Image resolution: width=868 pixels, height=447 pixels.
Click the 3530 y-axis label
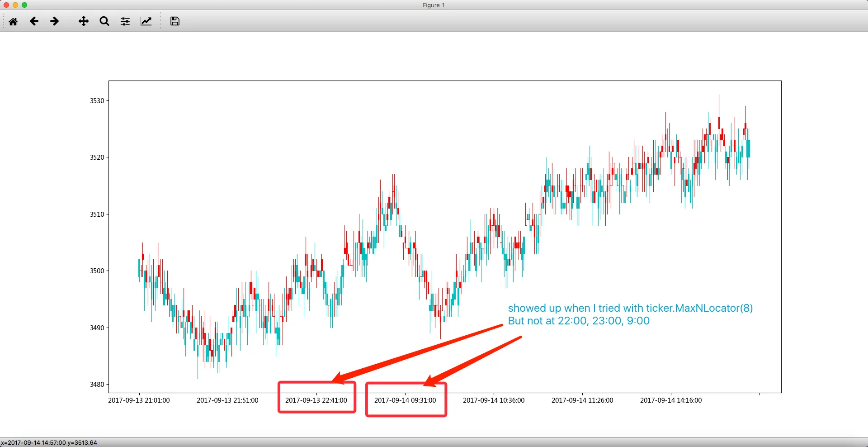[x=97, y=101]
